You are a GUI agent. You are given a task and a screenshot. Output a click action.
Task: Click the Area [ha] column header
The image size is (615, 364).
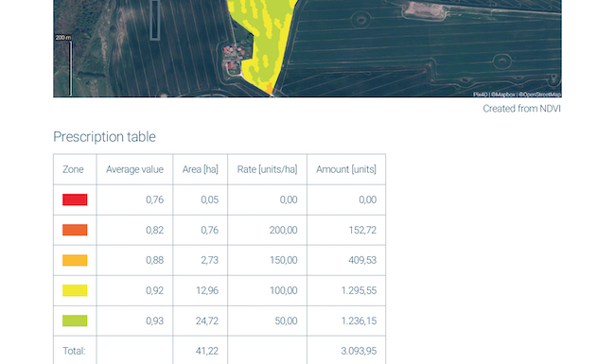tap(200, 169)
